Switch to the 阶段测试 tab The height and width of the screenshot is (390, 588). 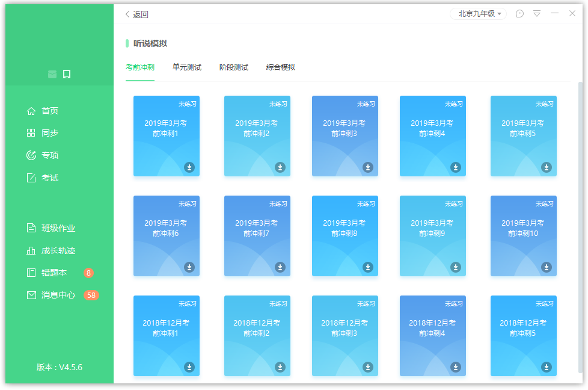(234, 67)
